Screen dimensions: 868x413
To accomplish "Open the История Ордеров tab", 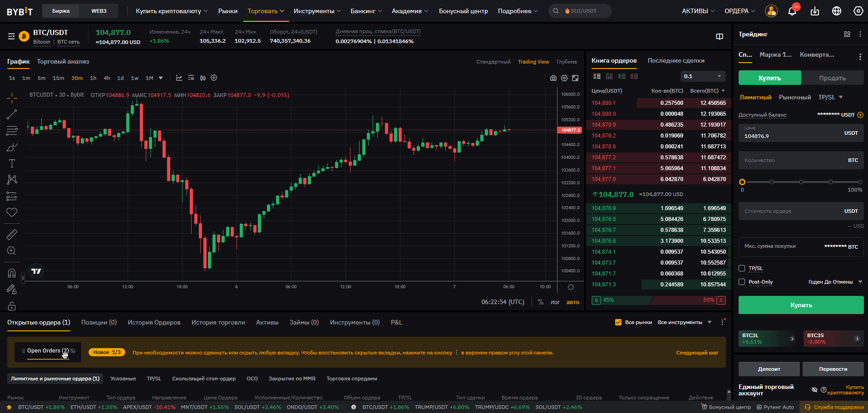I will point(154,322).
